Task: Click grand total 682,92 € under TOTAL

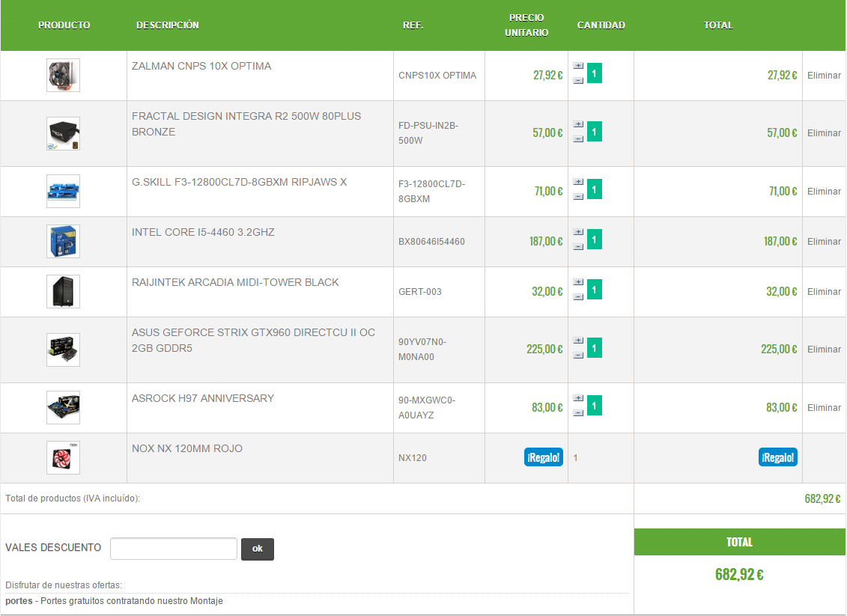Action: (x=739, y=574)
